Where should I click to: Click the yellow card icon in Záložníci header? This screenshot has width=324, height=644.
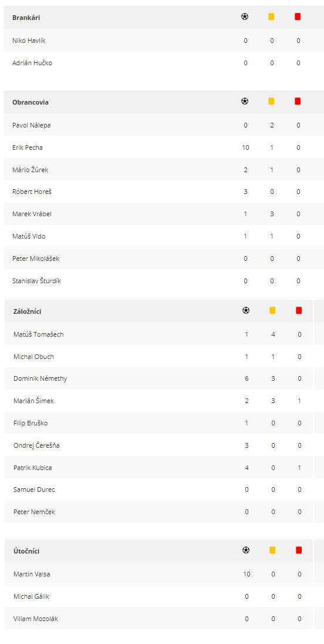[x=272, y=310]
